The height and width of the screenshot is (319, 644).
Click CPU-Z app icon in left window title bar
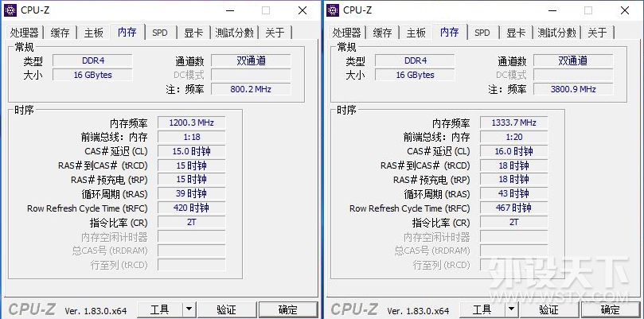pyautogui.click(x=10, y=10)
